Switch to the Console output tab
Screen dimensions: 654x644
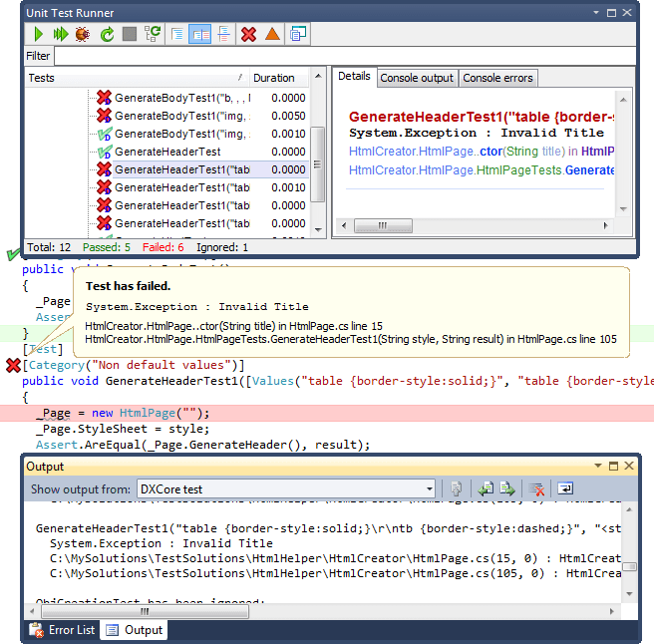417,78
